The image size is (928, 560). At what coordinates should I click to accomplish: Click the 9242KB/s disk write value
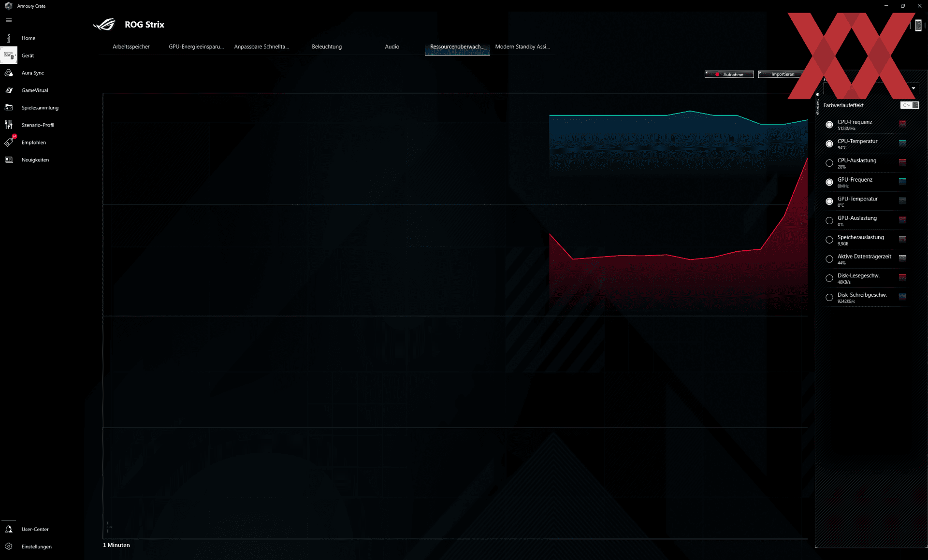coord(846,302)
